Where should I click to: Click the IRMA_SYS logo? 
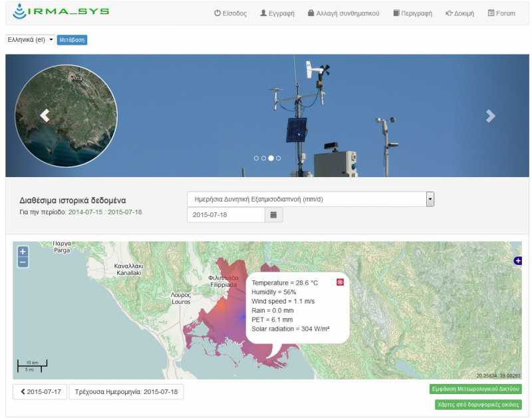coord(61,12)
